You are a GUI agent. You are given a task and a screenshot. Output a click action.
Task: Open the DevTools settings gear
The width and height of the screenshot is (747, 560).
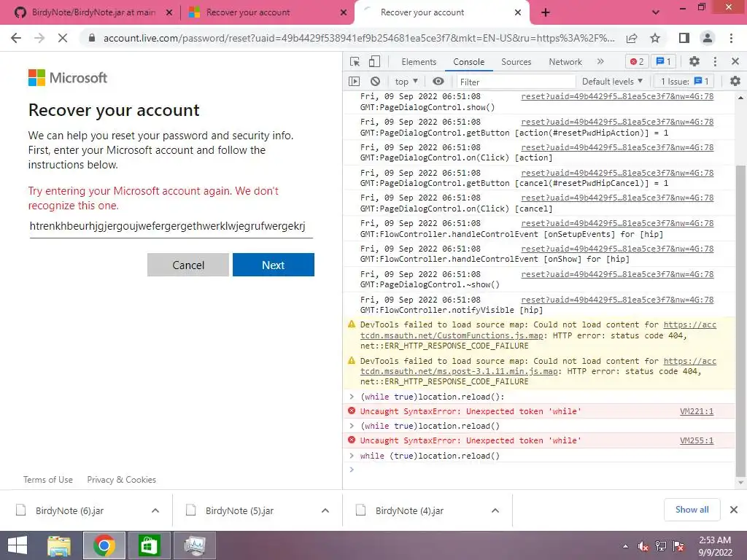(x=694, y=61)
